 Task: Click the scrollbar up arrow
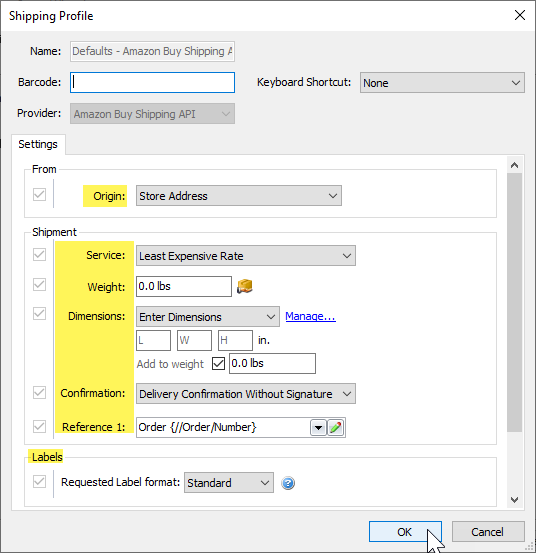pos(514,165)
